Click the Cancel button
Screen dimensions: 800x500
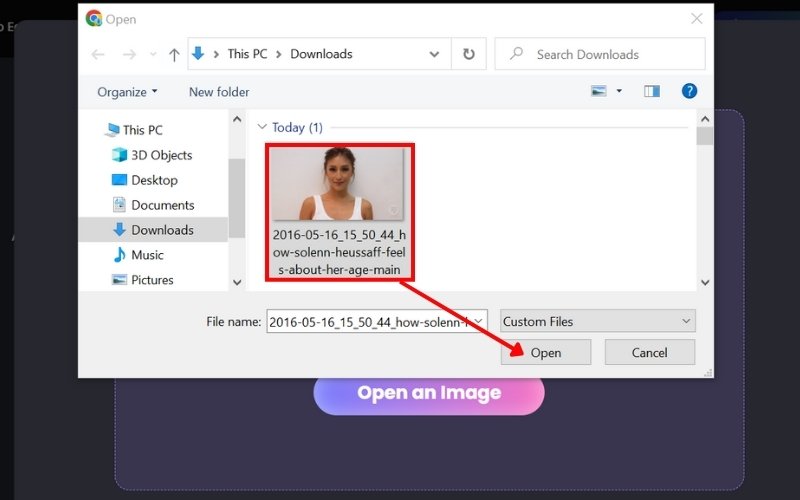tap(649, 352)
